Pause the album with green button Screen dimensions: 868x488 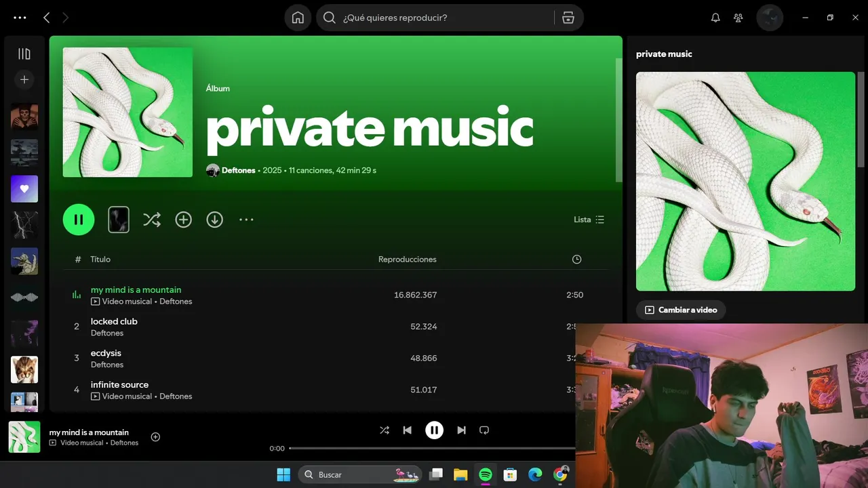pyautogui.click(x=79, y=220)
